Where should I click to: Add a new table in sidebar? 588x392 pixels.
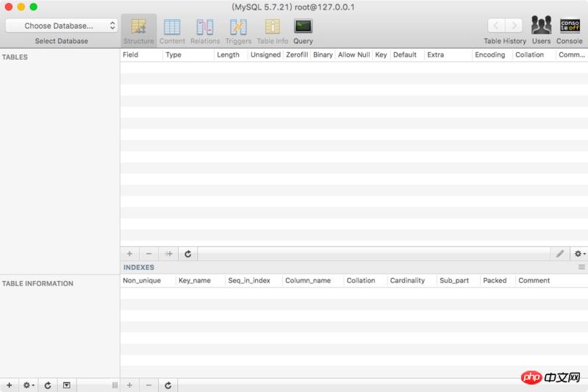coord(9,385)
